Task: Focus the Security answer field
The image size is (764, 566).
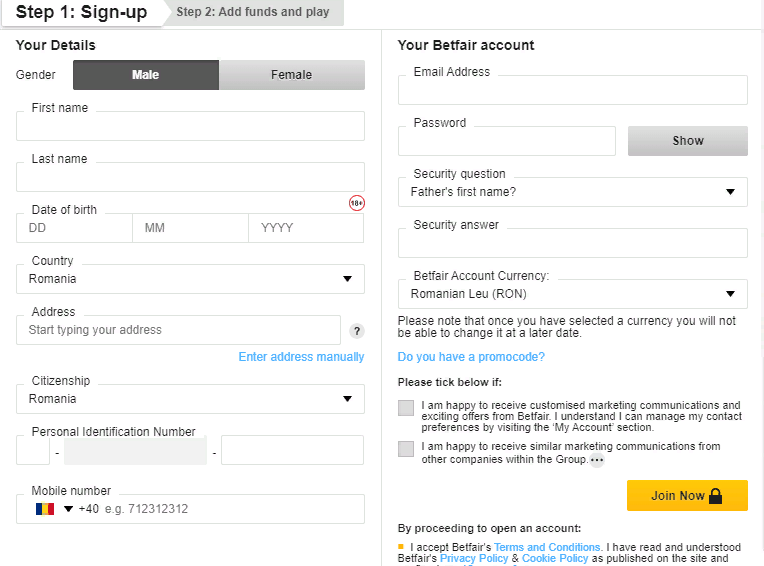Action: [573, 243]
